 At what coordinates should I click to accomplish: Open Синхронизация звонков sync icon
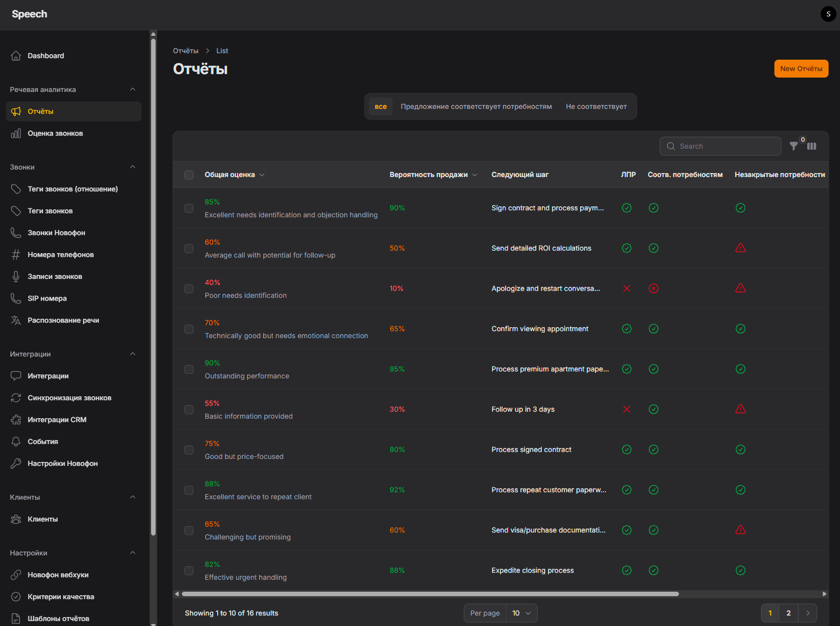pyautogui.click(x=16, y=398)
